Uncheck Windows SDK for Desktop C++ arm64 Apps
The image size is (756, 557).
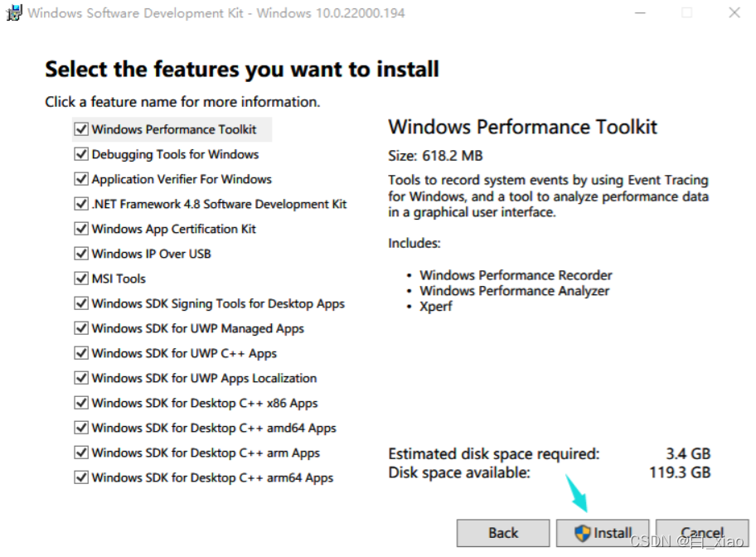(80, 477)
